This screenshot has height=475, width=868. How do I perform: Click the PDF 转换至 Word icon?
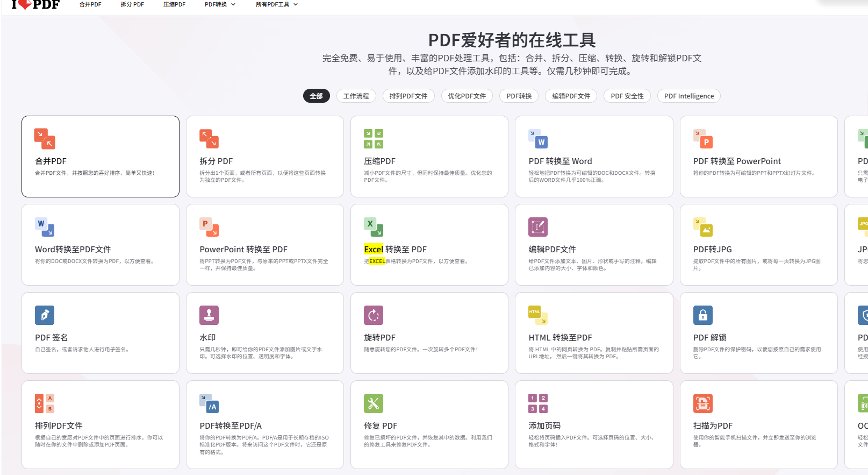[x=538, y=139]
